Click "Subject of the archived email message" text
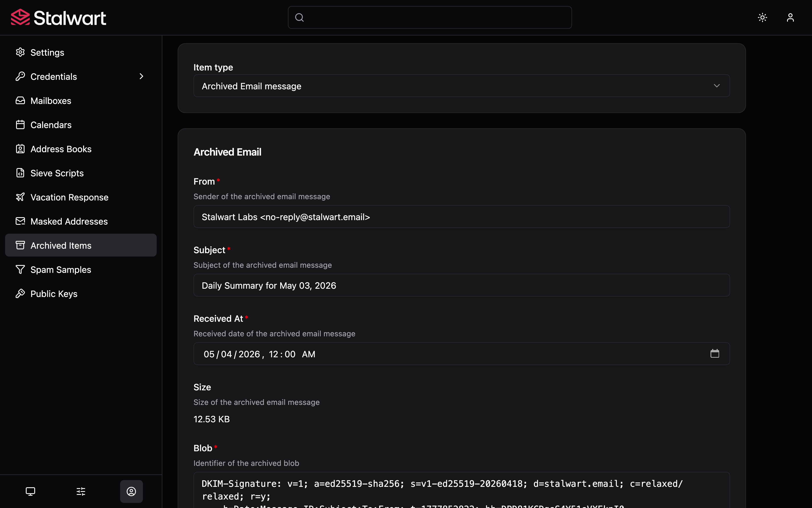Image resolution: width=812 pixels, height=508 pixels. pos(262,265)
